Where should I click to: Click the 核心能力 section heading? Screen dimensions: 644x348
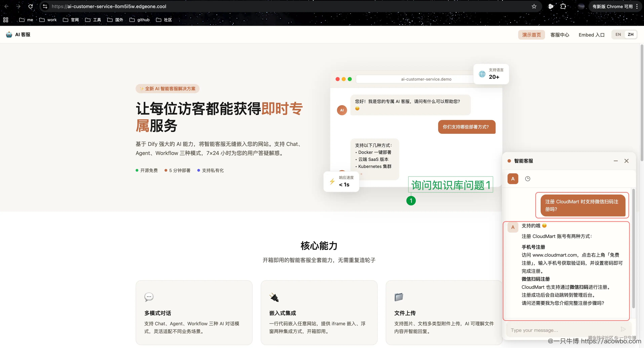(x=319, y=246)
